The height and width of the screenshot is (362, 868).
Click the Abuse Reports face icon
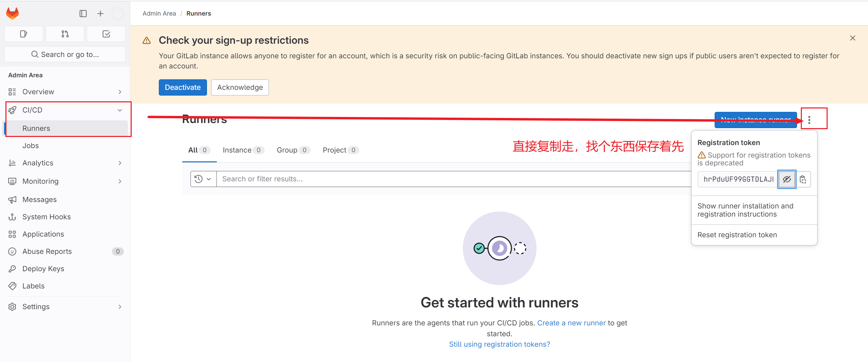point(12,252)
